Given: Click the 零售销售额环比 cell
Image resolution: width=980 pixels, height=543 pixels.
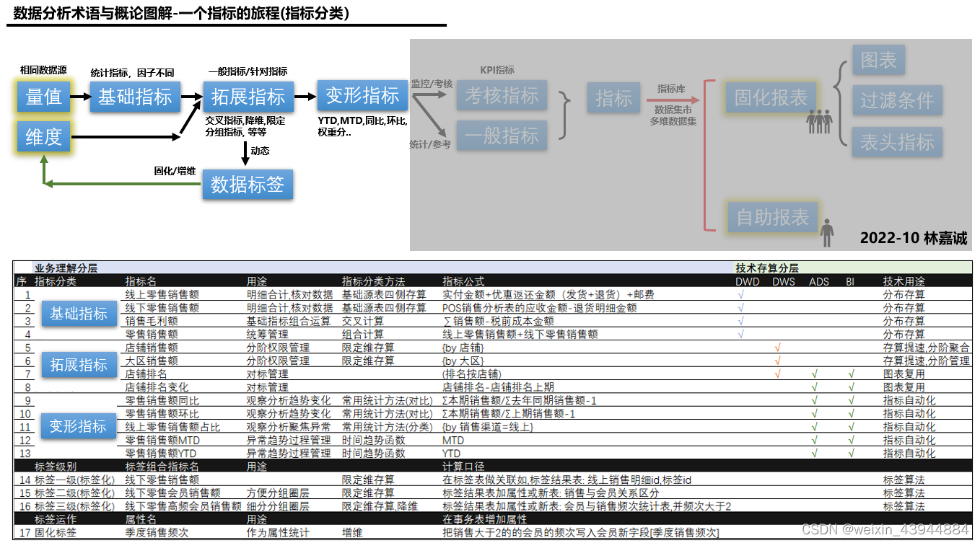Looking at the screenshot, I should coord(162,414).
